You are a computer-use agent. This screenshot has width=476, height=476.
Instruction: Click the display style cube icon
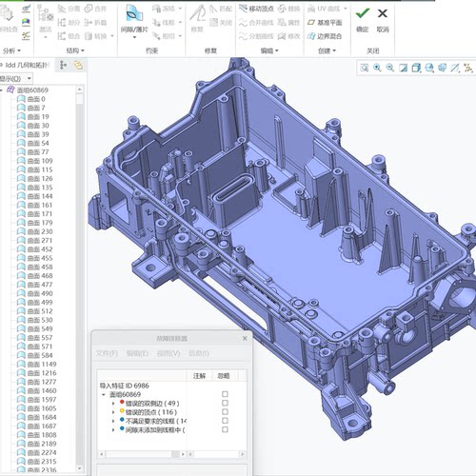pos(416,68)
